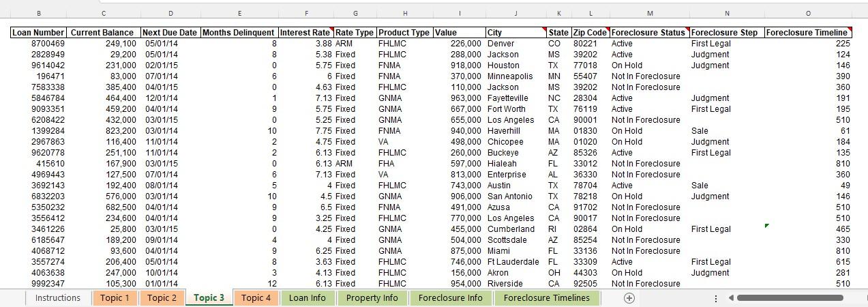Image resolution: width=868 pixels, height=307 pixels.
Task: Select foreclosure timeline cell 615
Action: [809, 262]
